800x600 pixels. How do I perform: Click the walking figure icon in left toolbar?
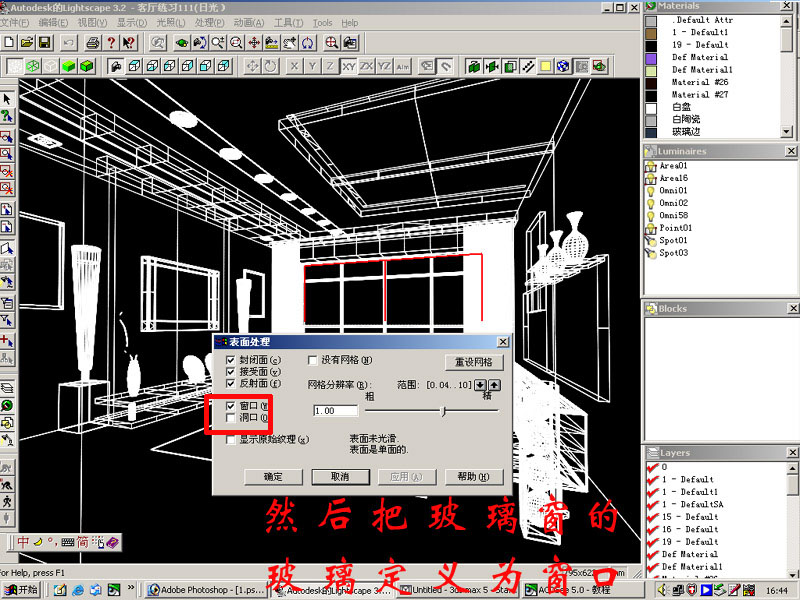[x=7, y=501]
